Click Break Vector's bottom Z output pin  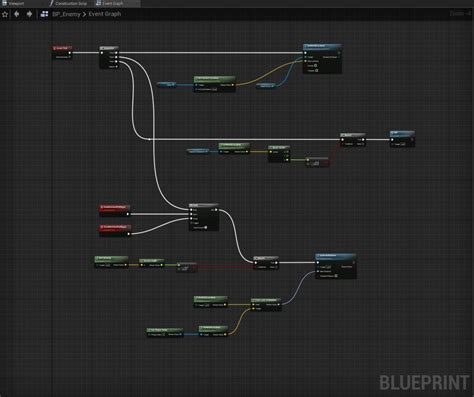click(x=288, y=160)
